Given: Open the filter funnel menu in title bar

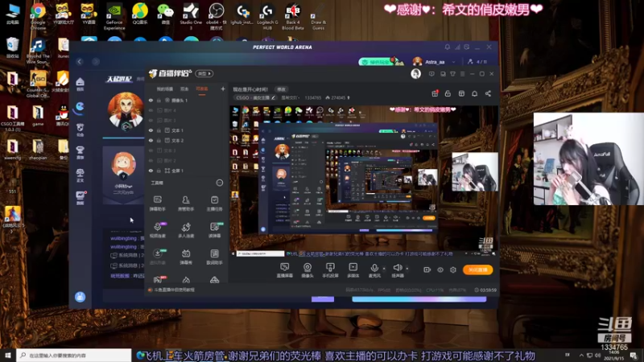Looking at the screenshot, I should (452, 74).
